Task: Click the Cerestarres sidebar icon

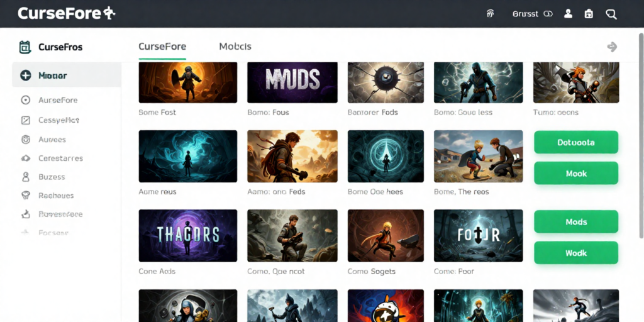Action: 25,158
